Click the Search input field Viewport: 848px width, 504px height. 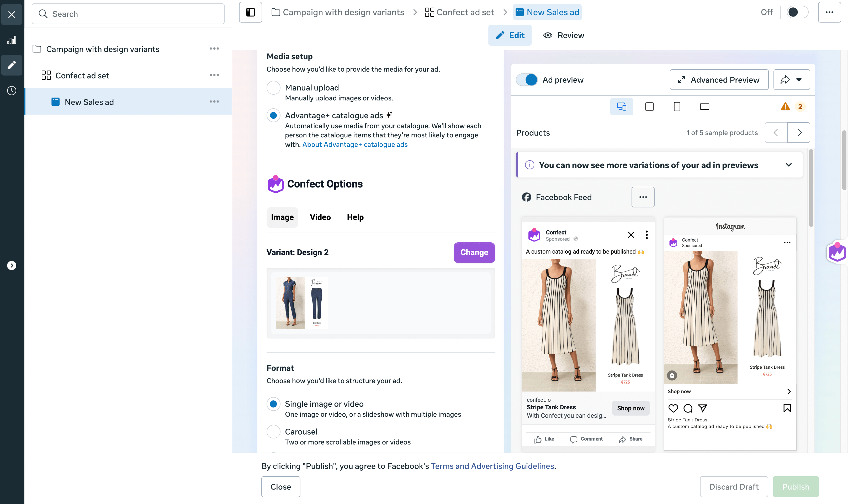[128, 14]
